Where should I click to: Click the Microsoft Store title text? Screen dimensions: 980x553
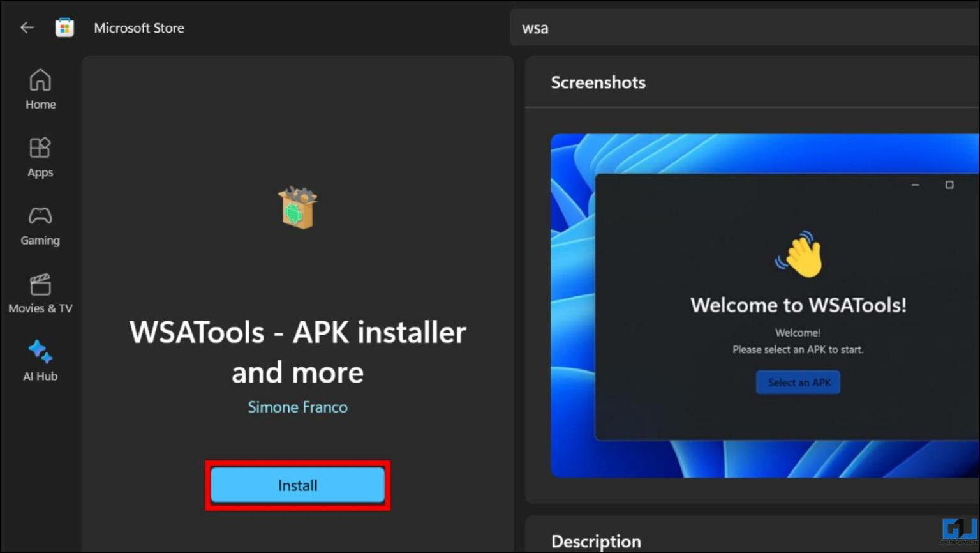tap(139, 27)
